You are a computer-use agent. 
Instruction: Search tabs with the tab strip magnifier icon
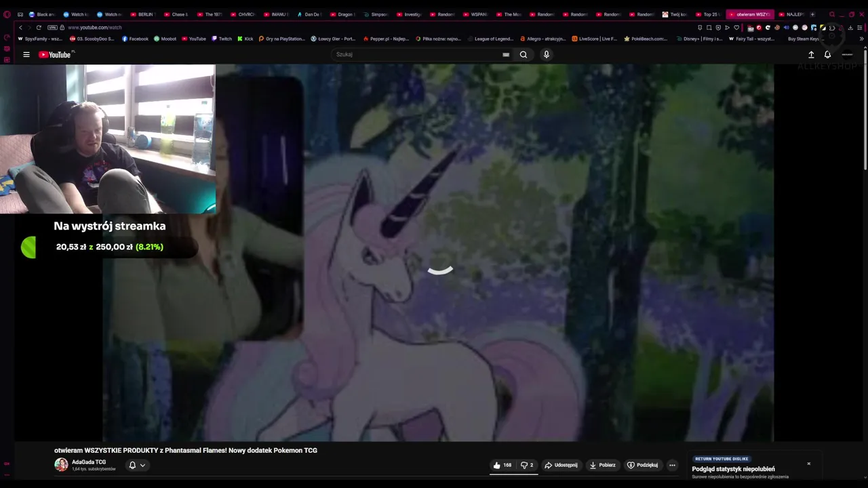pyautogui.click(x=832, y=14)
